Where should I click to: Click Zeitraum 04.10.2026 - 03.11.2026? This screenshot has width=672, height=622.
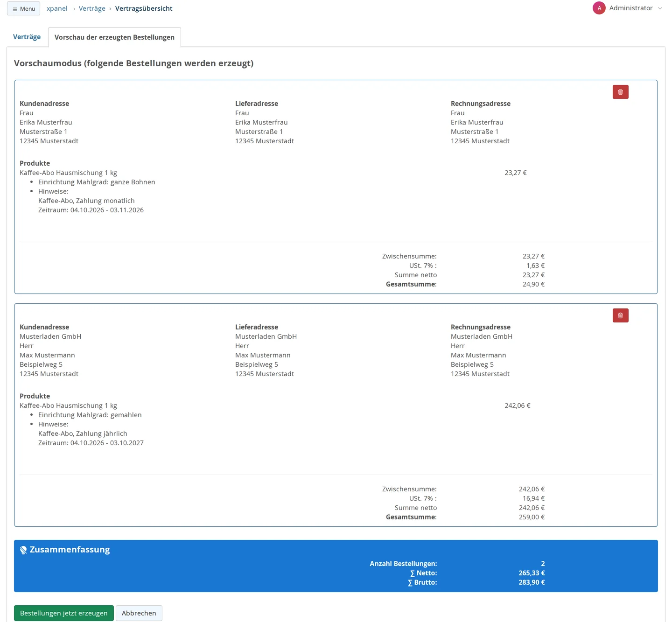click(x=91, y=210)
